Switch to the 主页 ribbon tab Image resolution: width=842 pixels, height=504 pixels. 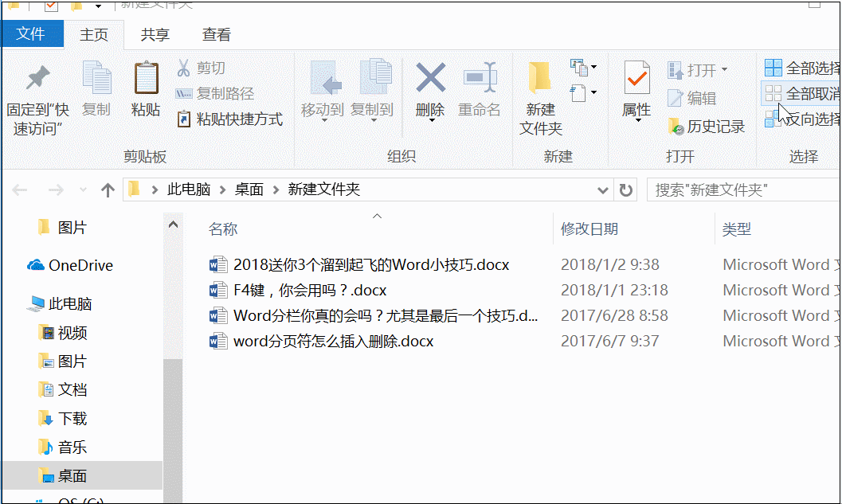(x=94, y=34)
